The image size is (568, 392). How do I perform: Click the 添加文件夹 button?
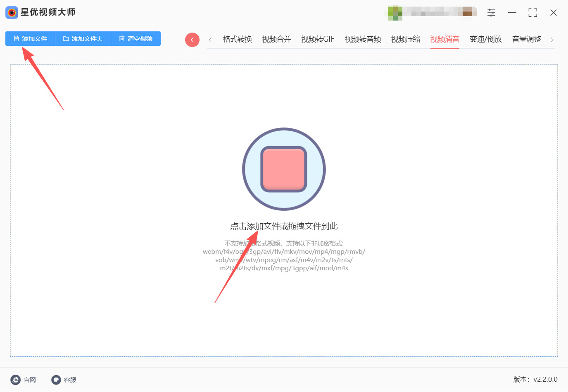click(x=83, y=39)
